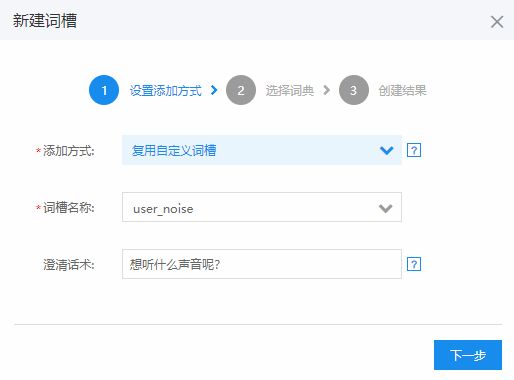Viewport: 514px width, 380px height.
Task: Close the 新建词槽 dialog
Action: (x=497, y=22)
